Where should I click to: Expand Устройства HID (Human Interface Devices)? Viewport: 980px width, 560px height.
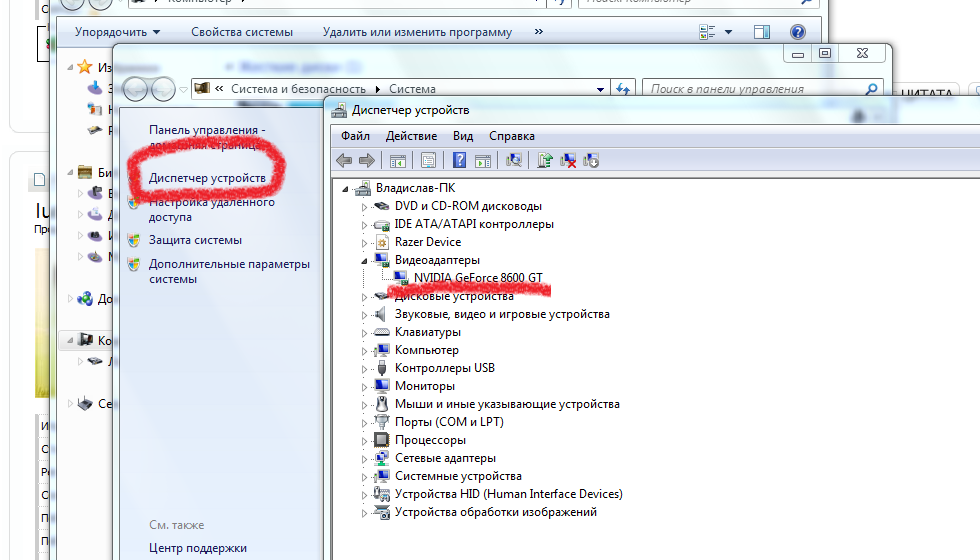click(364, 495)
